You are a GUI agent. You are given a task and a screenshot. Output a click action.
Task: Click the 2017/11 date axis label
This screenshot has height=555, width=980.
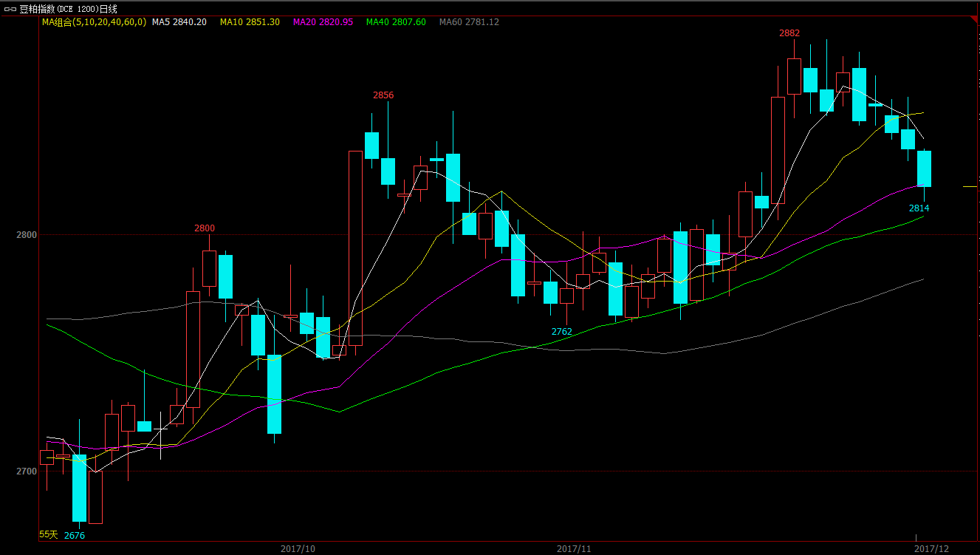[574, 548]
